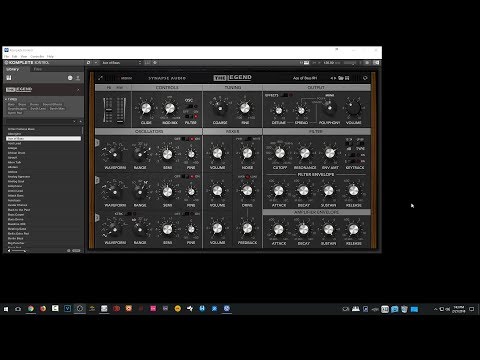This screenshot has height=360, width=480.
Task: Open the notification center in taskbar
Action: 472,309
